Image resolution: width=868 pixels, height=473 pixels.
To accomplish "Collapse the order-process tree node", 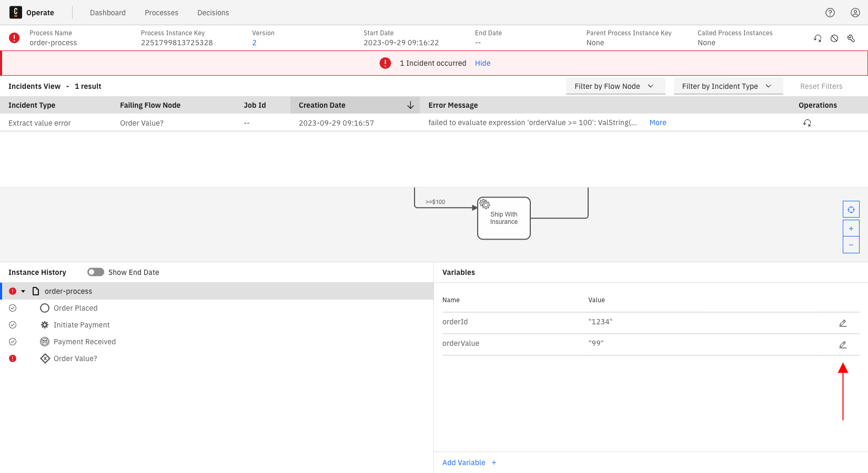I will [23, 291].
